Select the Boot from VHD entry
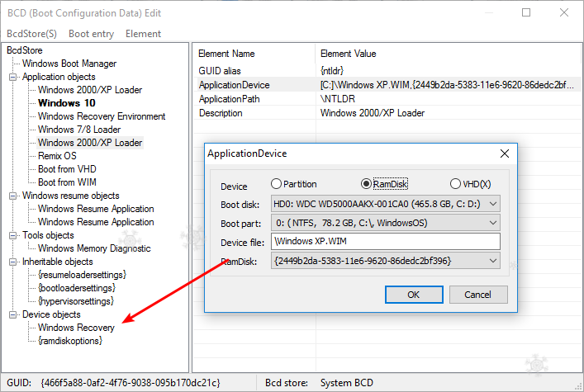The height and width of the screenshot is (392, 584). point(67,169)
